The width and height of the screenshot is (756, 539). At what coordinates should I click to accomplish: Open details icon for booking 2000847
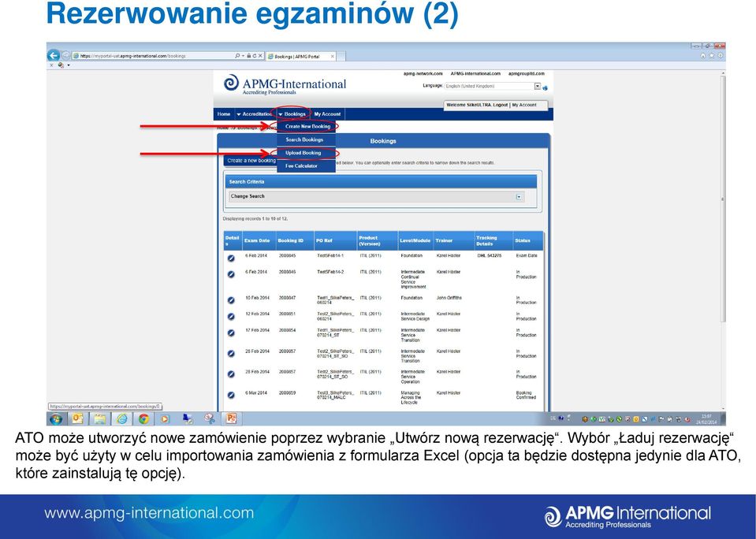231,300
